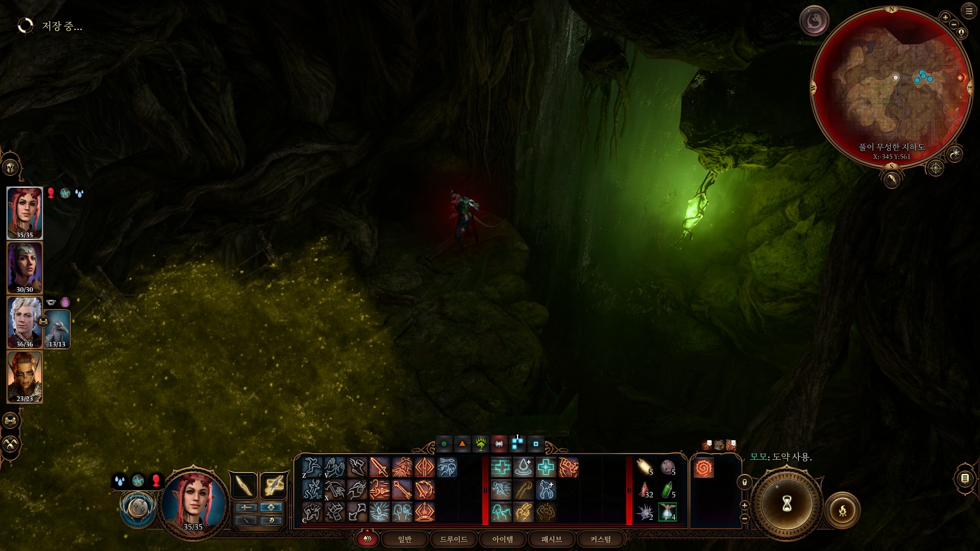
Task: Cast the wolf-and-person animal spell
Action: point(546,490)
